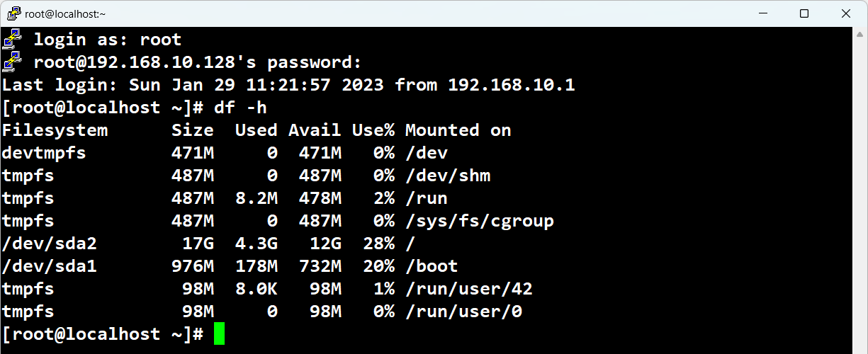Click the "root@192.168.10.128's password:" text
Image resolution: width=868 pixels, height=354 pixels.
198,62
